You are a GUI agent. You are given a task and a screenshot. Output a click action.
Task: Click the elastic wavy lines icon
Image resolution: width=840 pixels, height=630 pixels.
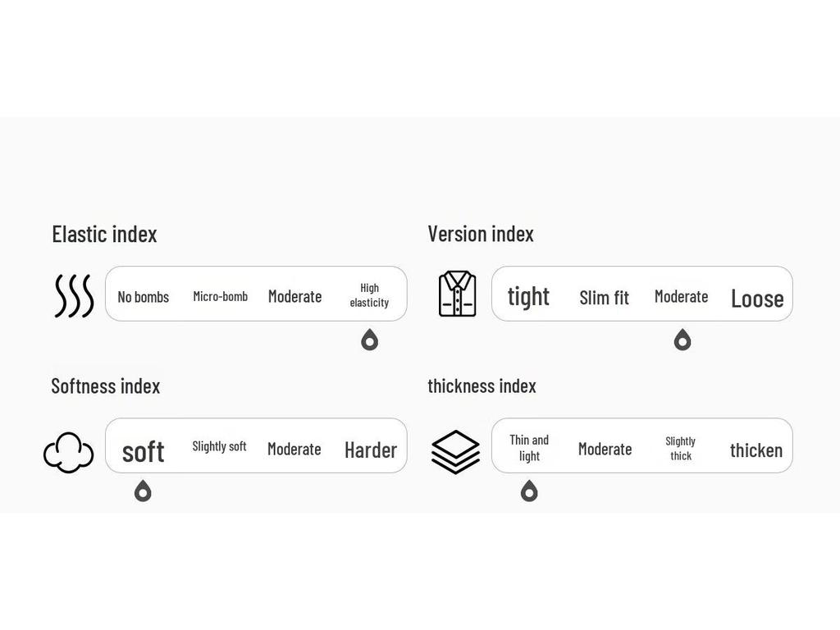click(x=74, y=296)
